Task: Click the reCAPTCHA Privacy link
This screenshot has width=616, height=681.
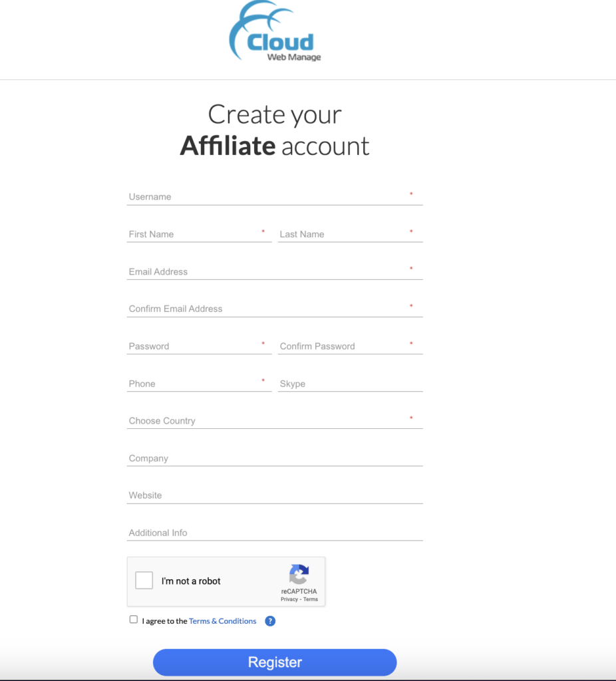Action: (289, 599)
